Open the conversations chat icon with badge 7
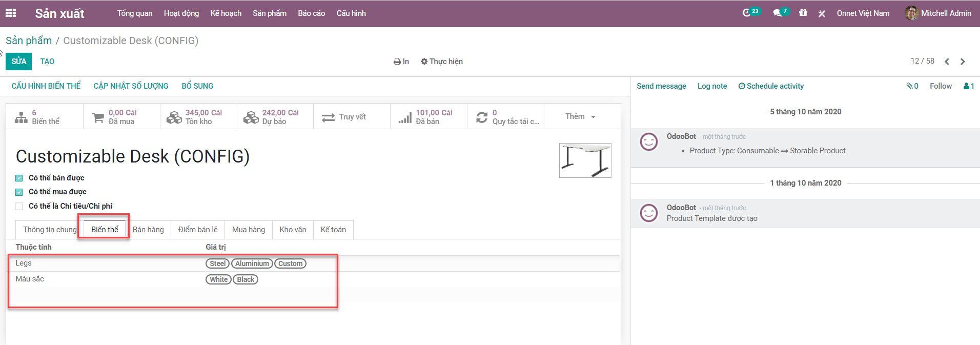The width and height of the screenshot is (980, 345). 778,13
